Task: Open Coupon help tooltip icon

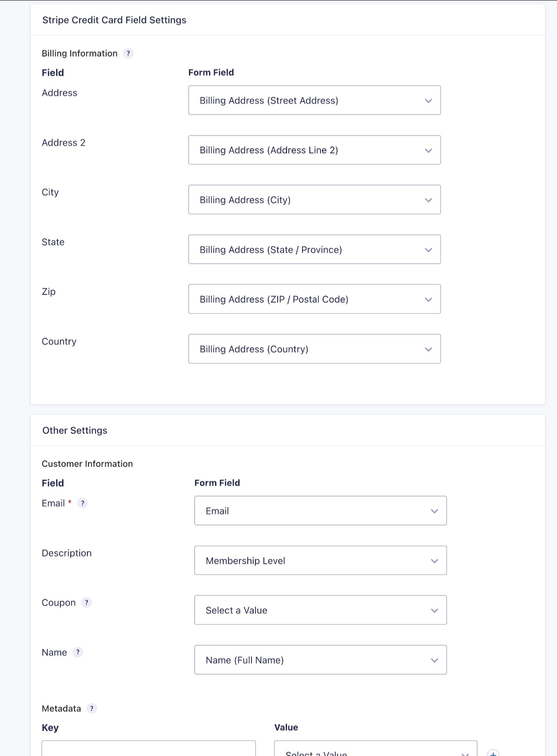Action: [87, 602]
